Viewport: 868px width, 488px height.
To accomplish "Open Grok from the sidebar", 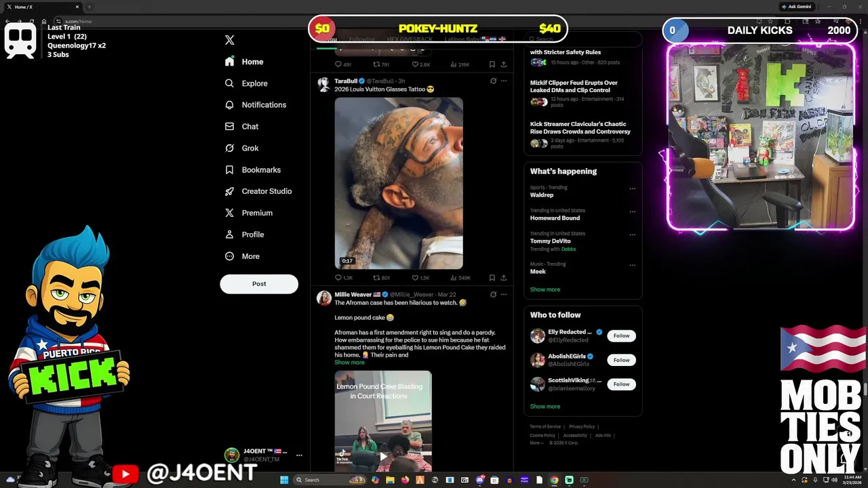I will tap(241, 148).
